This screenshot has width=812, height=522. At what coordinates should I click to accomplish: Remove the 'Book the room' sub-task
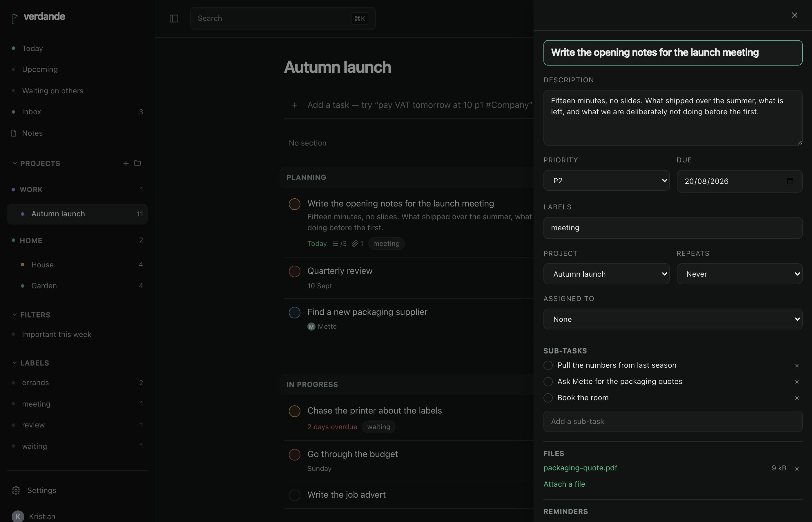click(797, 398)
